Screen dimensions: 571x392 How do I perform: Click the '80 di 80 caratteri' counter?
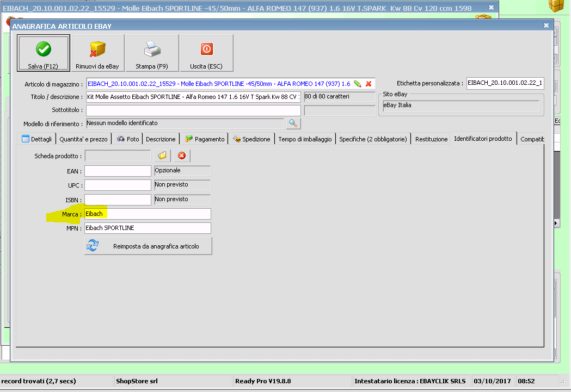point(340,97)
